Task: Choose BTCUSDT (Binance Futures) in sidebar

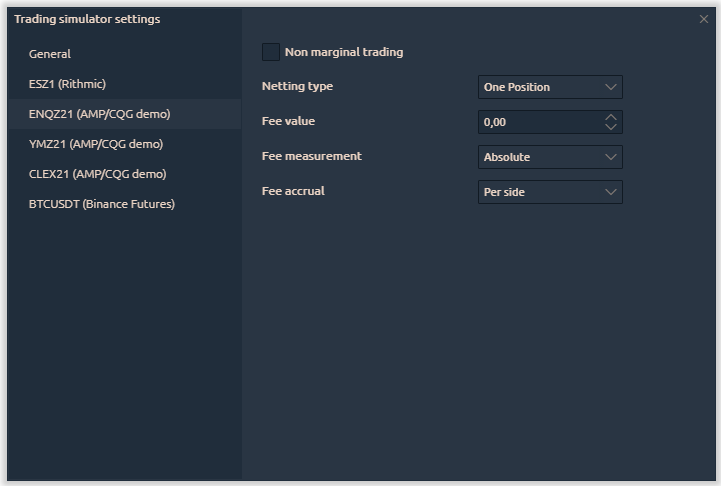Action: point(101,204)
